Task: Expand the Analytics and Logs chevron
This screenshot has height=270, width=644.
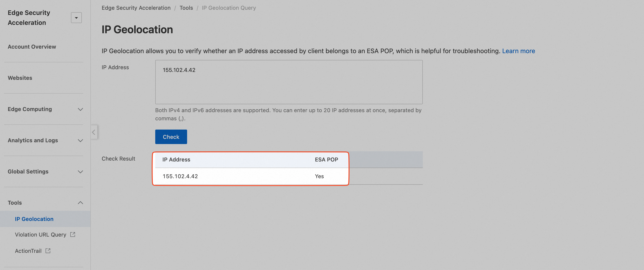Action: (80, 140)
